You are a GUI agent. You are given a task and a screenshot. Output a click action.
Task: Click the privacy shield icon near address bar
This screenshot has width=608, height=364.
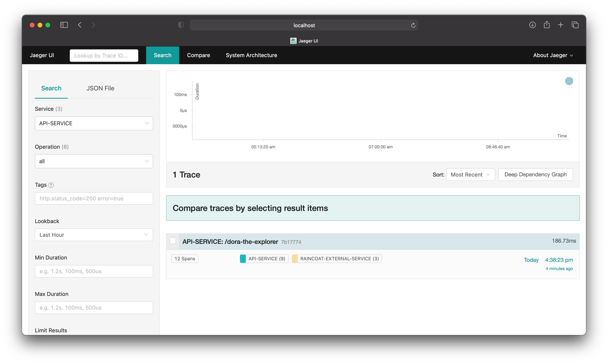(181, 25)
